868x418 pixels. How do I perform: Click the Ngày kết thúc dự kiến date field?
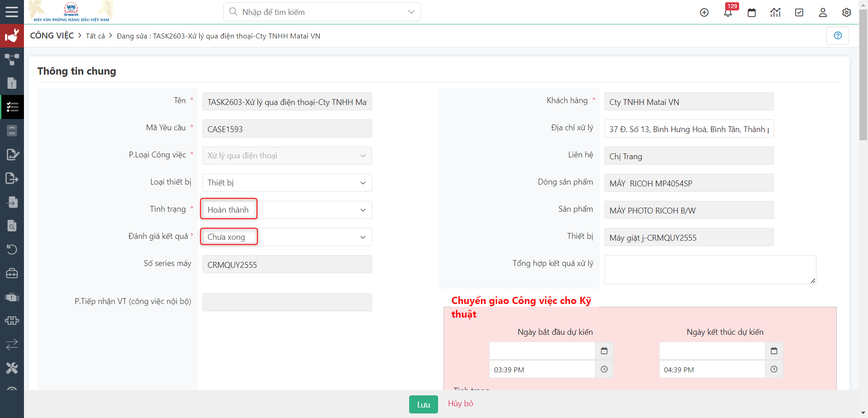[x=712, y=351]
